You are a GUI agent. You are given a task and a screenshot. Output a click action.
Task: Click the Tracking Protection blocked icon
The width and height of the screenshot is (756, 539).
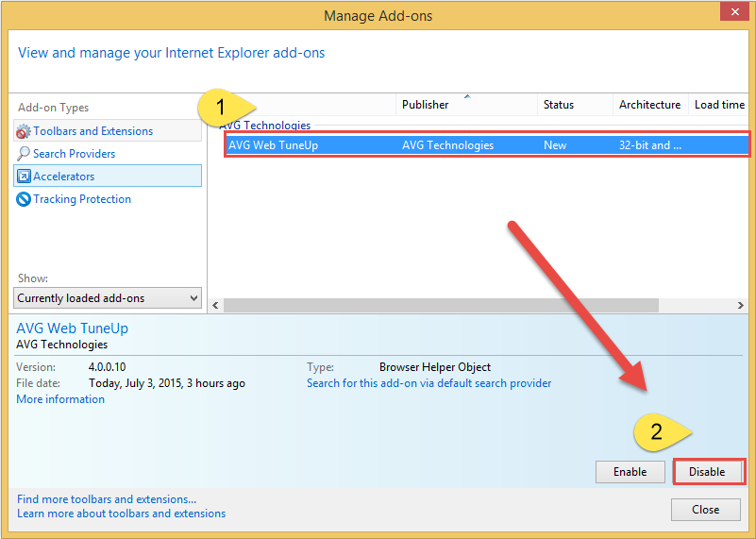click(x=24, y=199)
